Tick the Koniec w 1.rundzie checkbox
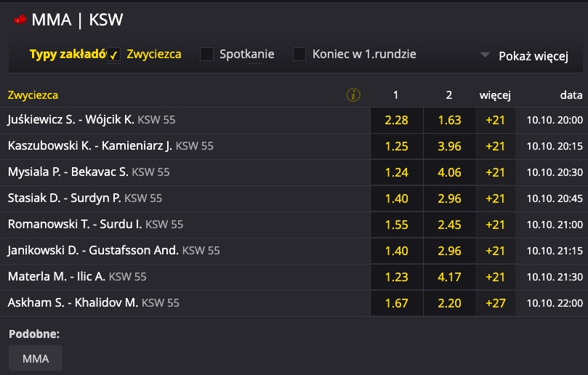Screen dimensions: 588x375 [x=299, y=55]
